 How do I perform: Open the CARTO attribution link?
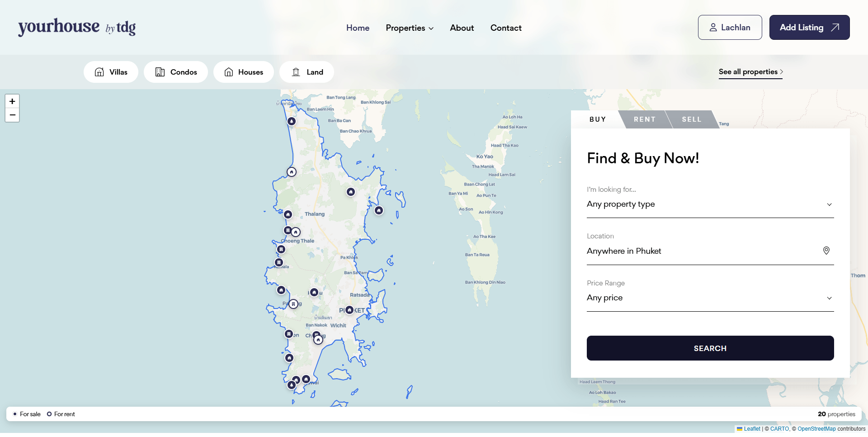pyautogui.click(x=779, y=429)
